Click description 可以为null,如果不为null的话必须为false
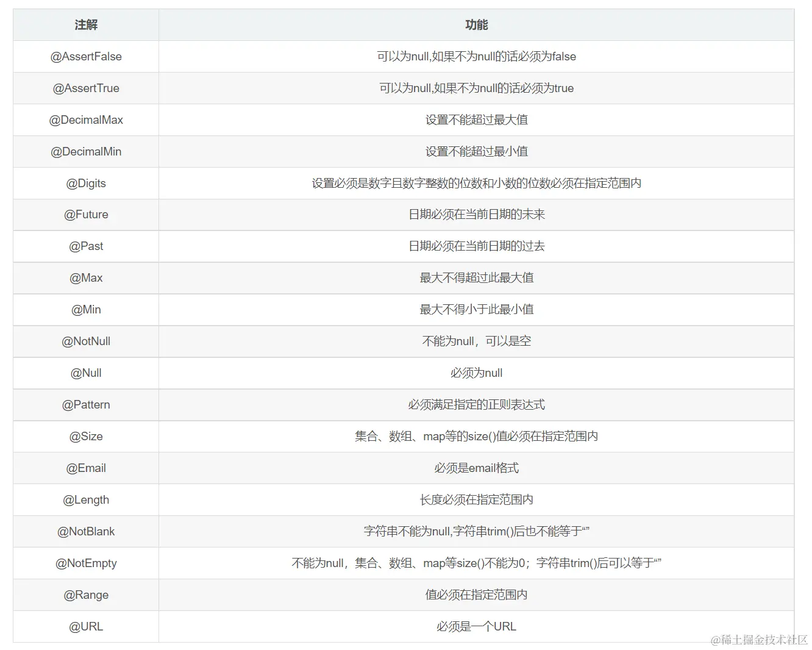This screenshot has height=650, width=812. pos(476,57)
